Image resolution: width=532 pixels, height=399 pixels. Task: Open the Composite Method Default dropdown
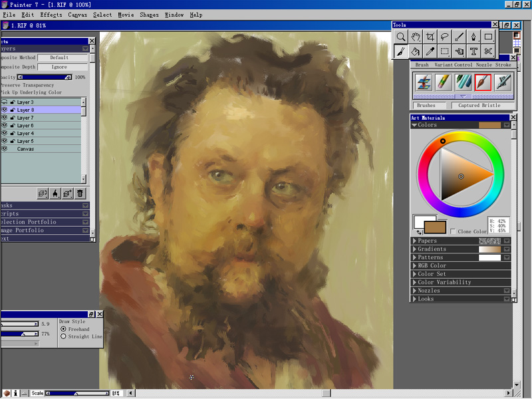(63, 58)
